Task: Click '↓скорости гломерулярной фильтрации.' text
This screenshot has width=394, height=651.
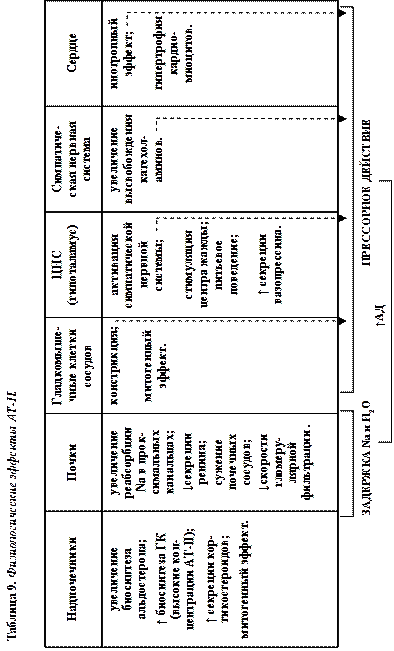Action: coord(286,462)
